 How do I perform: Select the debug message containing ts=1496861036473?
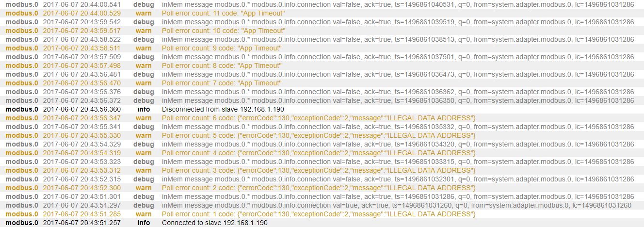coord(398,74)
